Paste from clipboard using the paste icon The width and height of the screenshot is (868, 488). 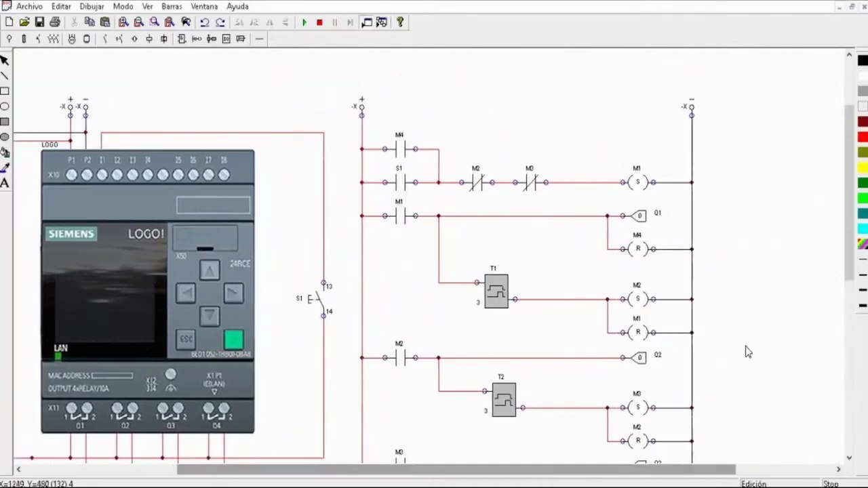click(x=105, y=22)
